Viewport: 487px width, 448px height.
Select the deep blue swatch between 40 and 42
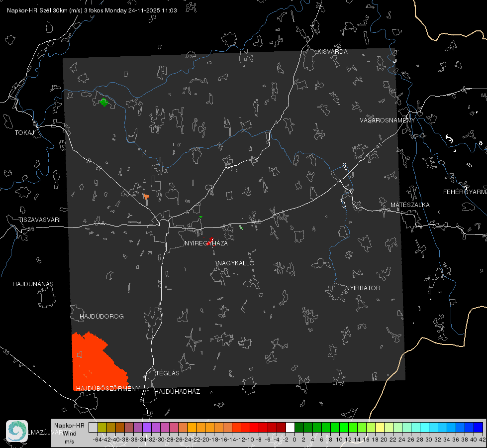pyautogui.click(x=478, y=427)
